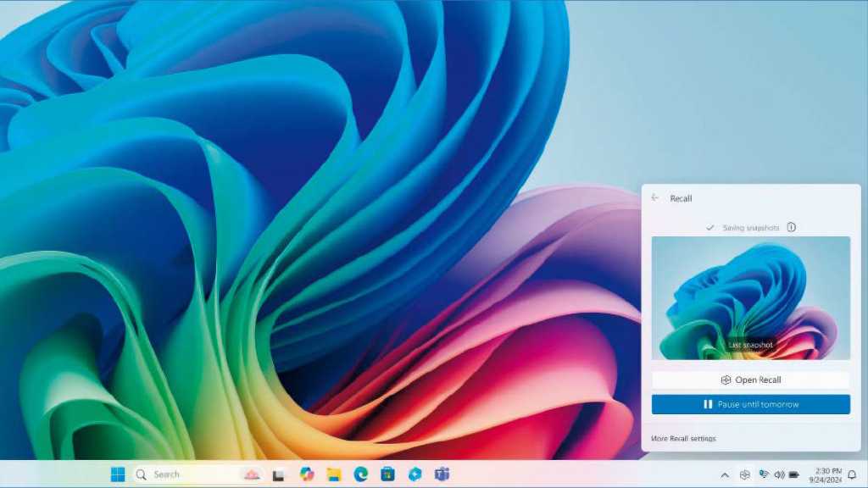Expand hidden icons with the tray chevron
868x488 pixels.
click(726, 475)
